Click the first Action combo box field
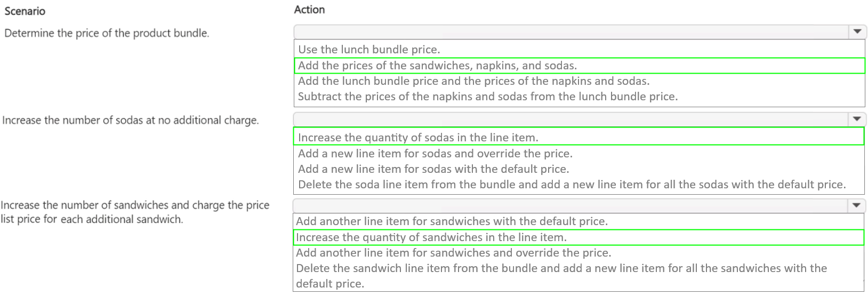The image size is (868, 295). (570, 31)
